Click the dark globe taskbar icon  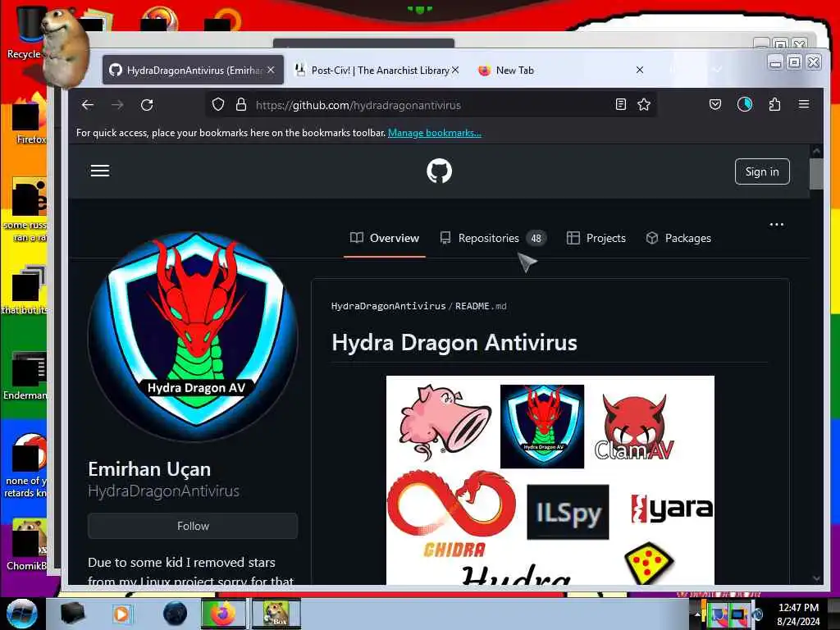click(176, 614)
